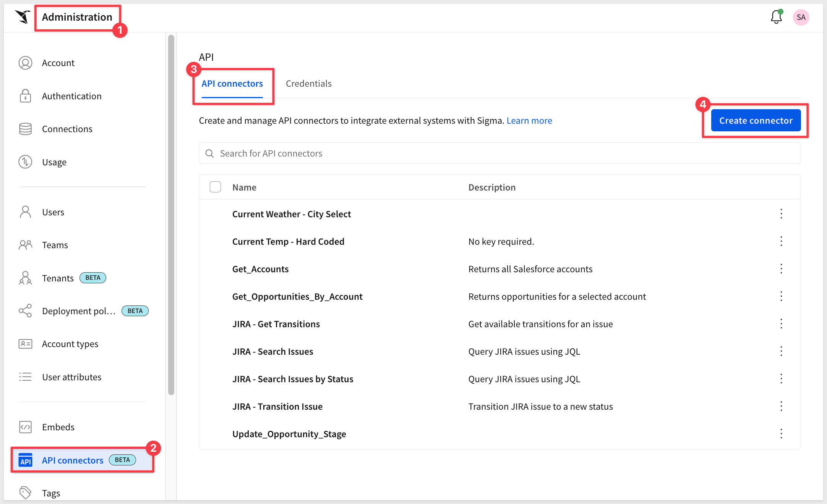827x504 pixels.
Task: Open options menu for JIRA - Transition Issue
Action: click(781, 406)
